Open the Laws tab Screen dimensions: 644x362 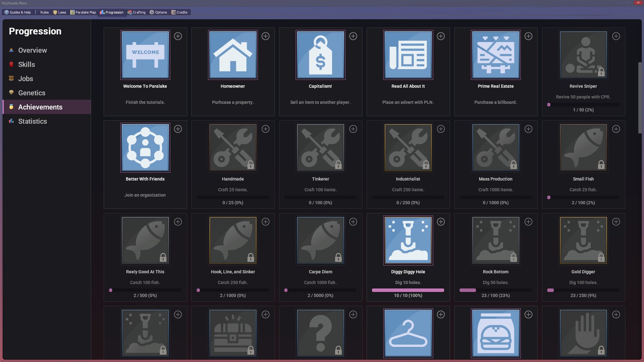(x=60, y=12)
